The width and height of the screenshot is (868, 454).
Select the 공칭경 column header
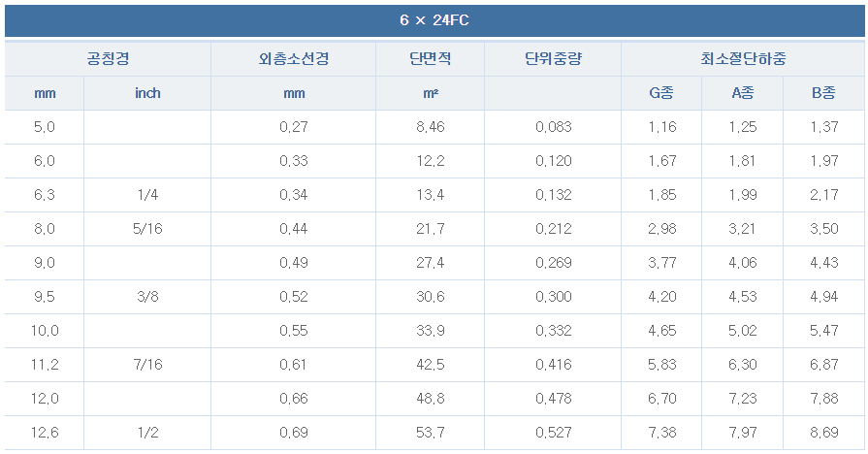coord(108,58)
